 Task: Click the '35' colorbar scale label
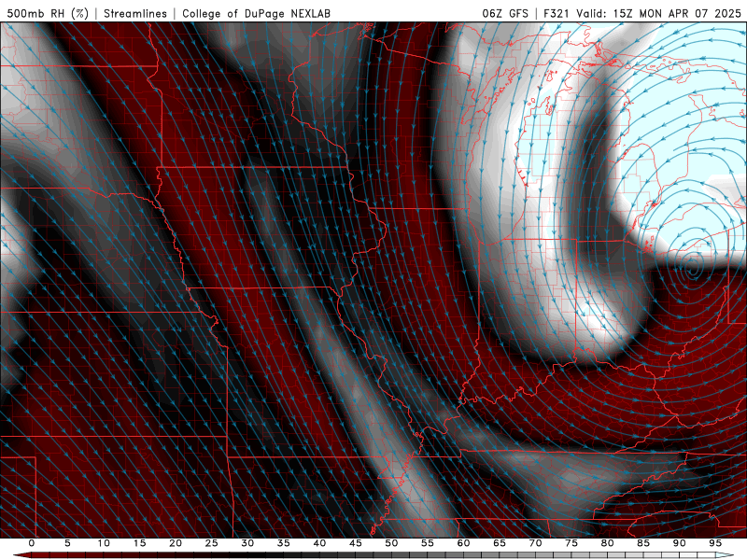[284, 543]
